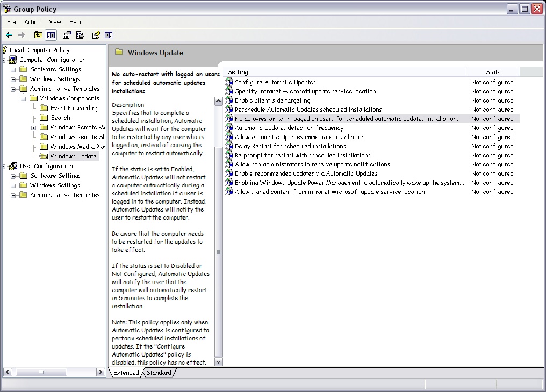Click the description pane vertical scrollbar thumb
Screen dimensions: 546x392
pos(218,252)
